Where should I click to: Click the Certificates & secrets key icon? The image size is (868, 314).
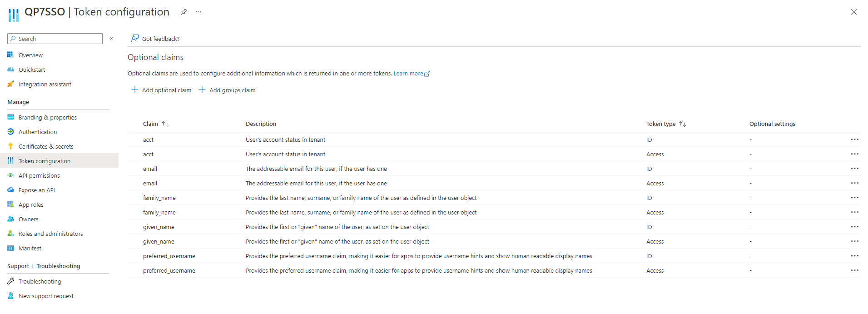(10, 146)
